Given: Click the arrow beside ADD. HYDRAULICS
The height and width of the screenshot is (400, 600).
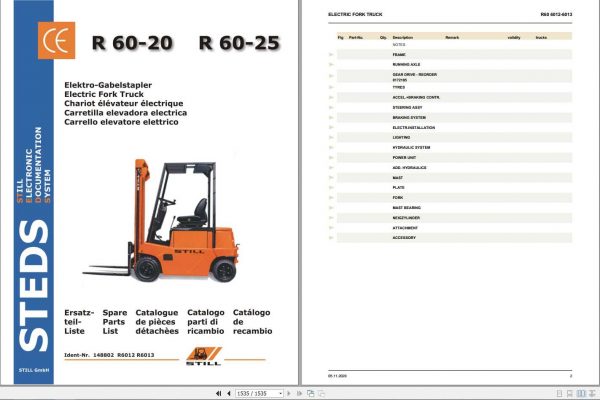Looking at the screenshot, I should coord(331,168).
